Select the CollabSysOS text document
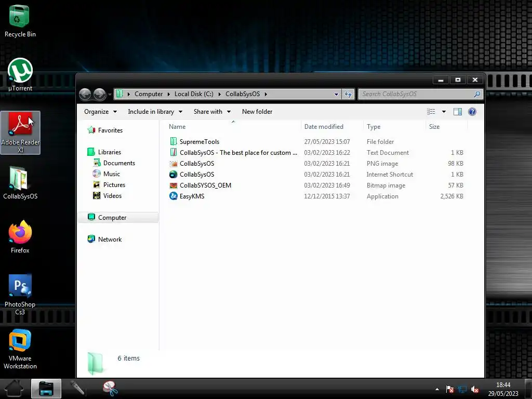This screenshot has width=532, height=399. pyautogui.click(x=233, y=153)
